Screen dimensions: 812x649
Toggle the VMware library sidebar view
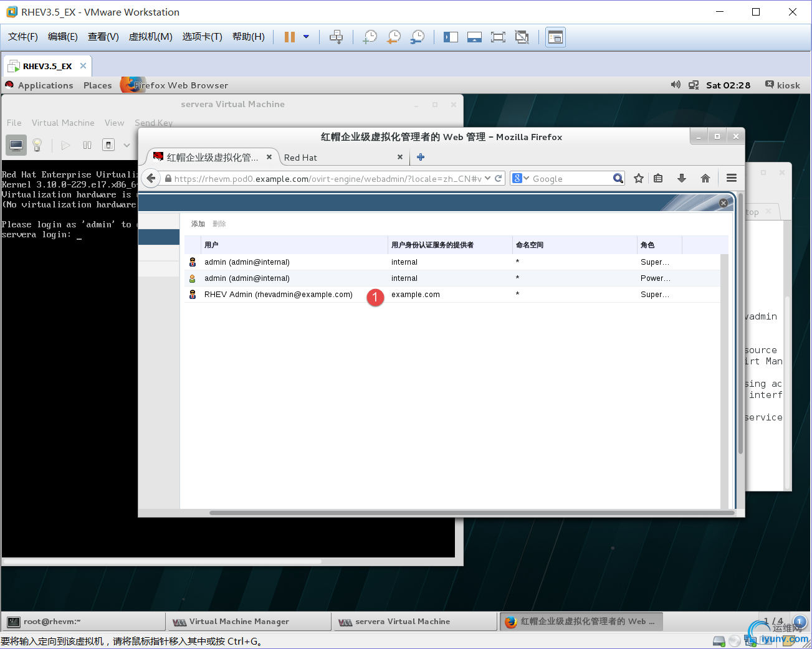(x=451, y=37)
